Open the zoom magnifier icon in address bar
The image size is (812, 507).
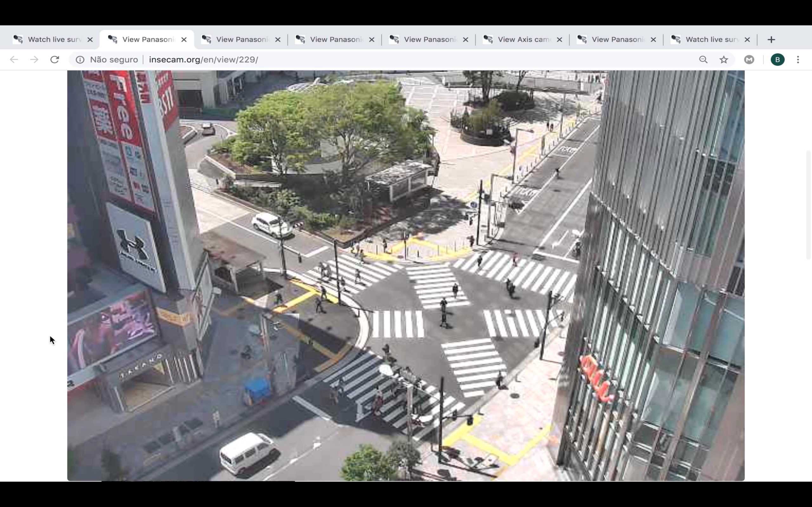[703, 60]
